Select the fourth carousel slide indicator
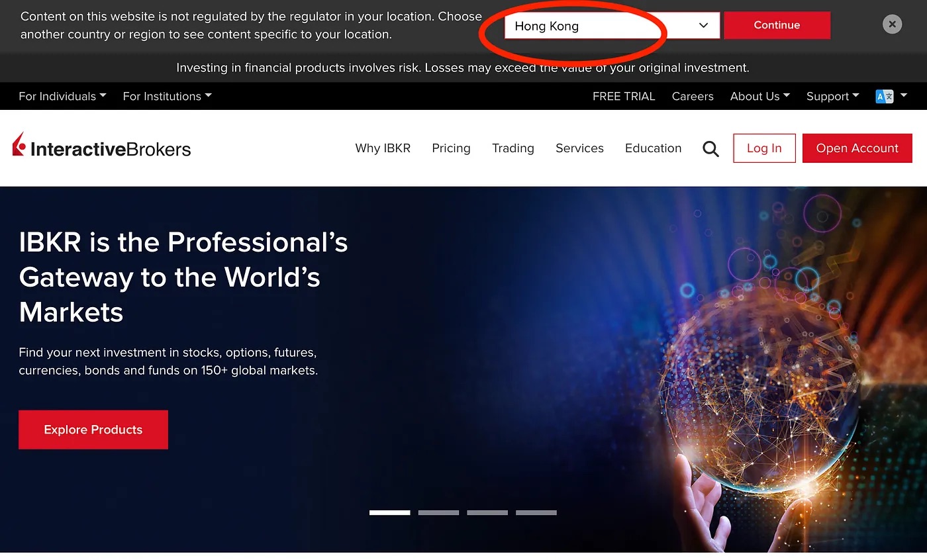 coord(536,512)
